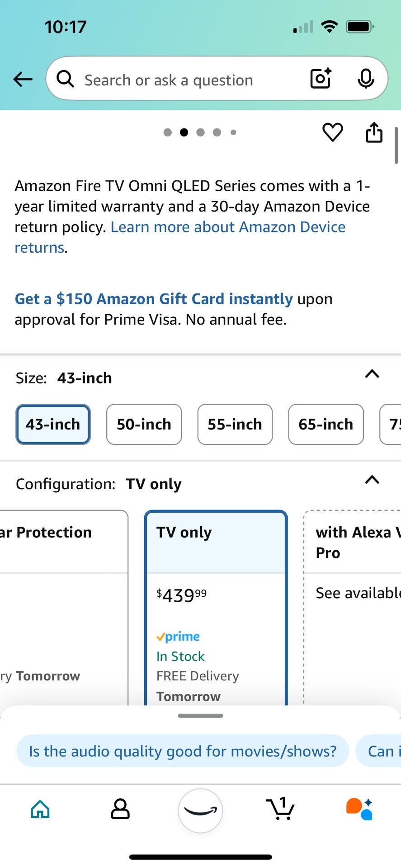401x868 pixels.
Task: Share this product listing
Action: 373,132
